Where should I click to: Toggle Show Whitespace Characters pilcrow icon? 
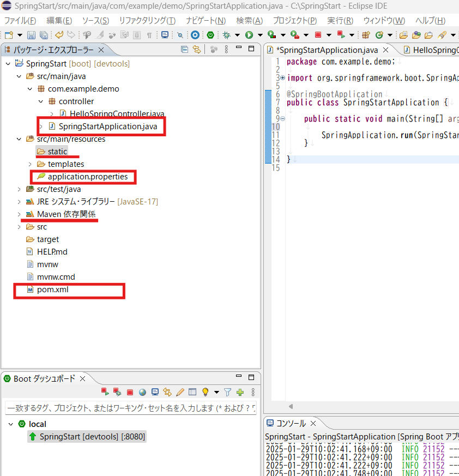149,35
